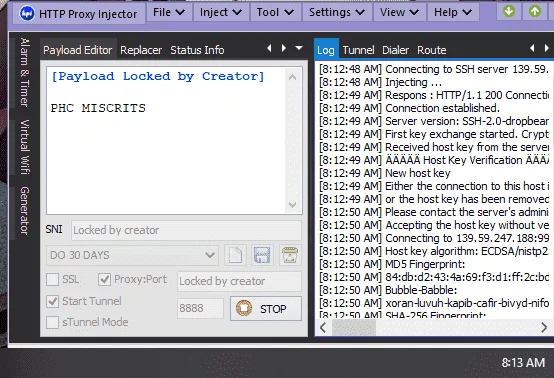Toggle the Start Tunnel checkbox

tap(53, 301)
